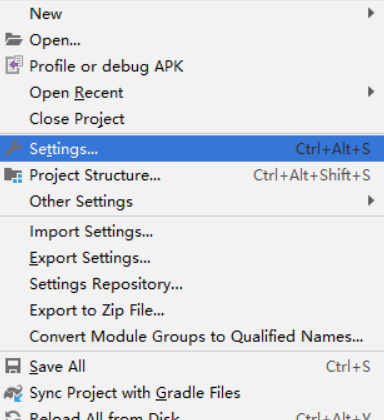Expand the Other Settings submenu arrow
The height and width of the screenshot is (420, 384).
pos(371,201)
